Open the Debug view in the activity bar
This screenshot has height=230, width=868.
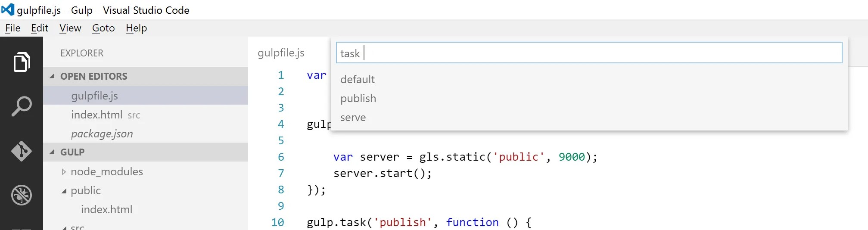tap(22, 195)
